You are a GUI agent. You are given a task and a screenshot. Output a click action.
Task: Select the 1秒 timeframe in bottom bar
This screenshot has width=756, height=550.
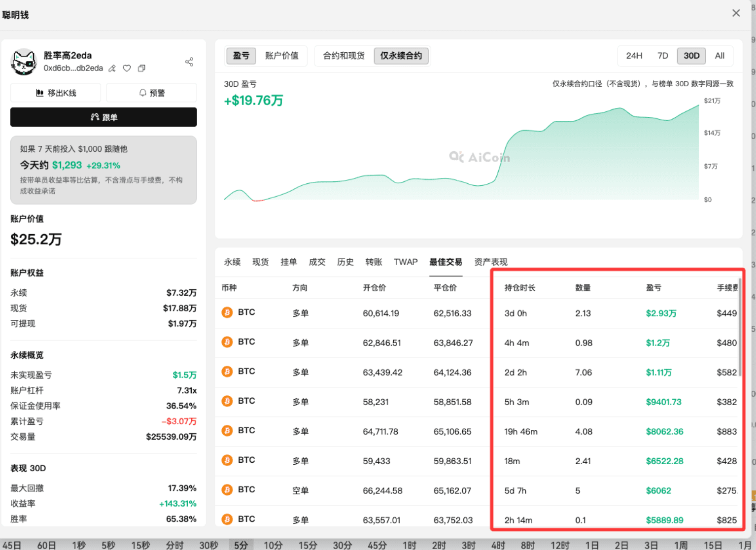(79, 545)
